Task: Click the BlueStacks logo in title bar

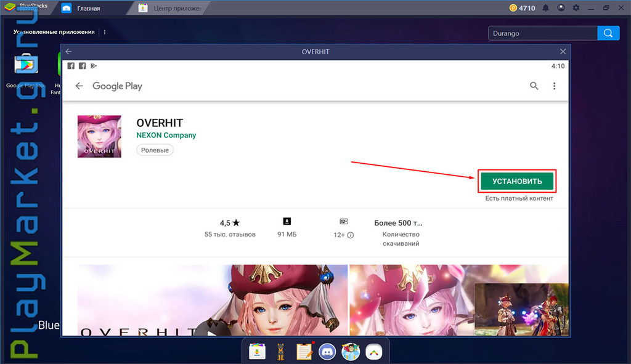Action: (10, 7)
